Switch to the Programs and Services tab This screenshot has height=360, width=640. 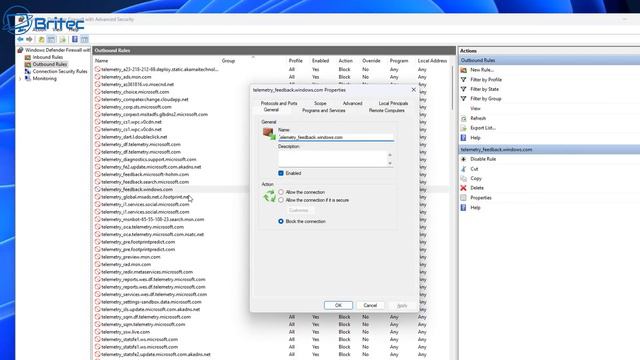[324, 111]
